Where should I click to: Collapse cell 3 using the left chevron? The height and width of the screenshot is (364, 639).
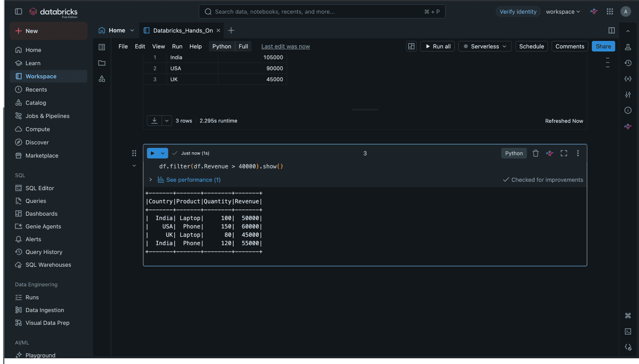pyautogui.click(x=134, y=166)
